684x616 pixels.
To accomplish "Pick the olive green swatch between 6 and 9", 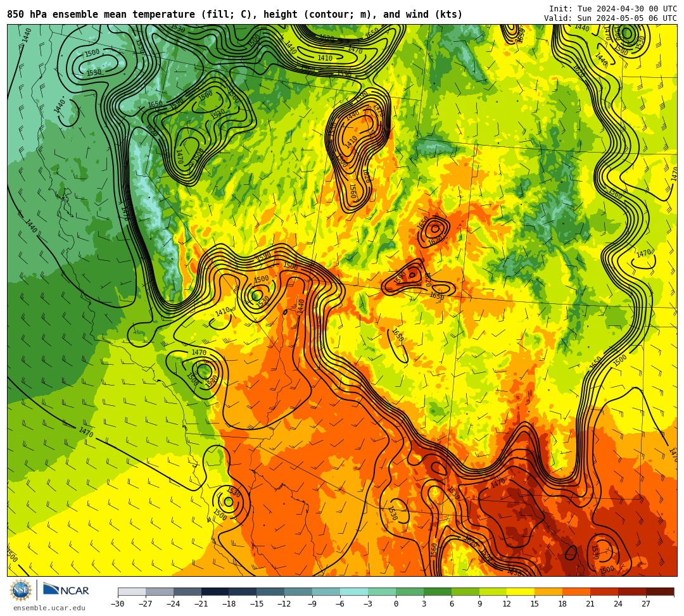I will click(465, 591).
